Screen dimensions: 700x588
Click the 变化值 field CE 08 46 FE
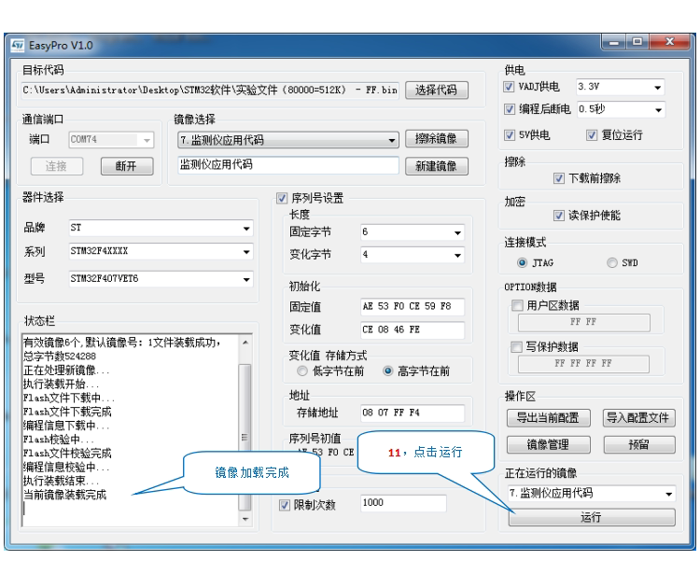click(x=413, y=329)
